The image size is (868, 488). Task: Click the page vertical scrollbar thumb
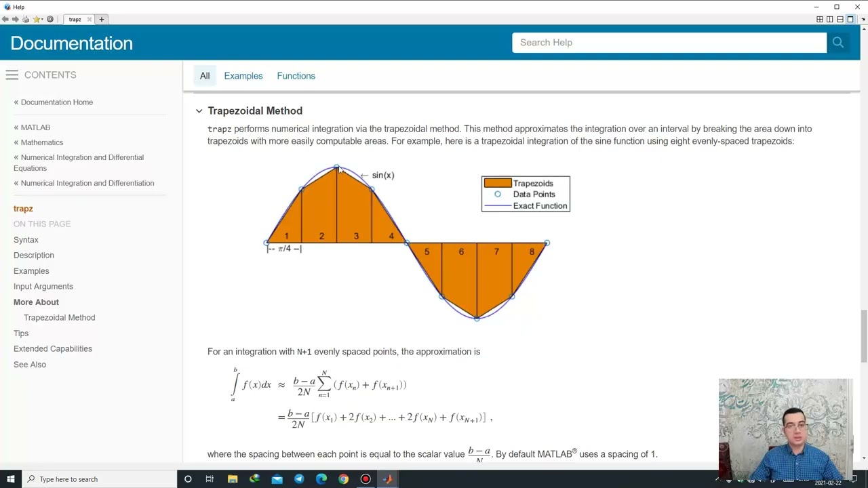coord(863,336)
